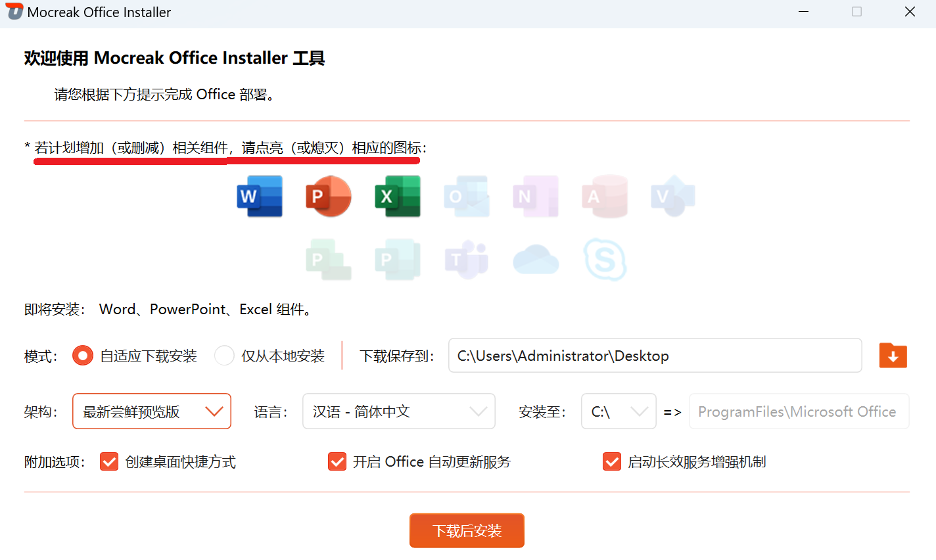Toggle the Word component icon
The height and width of the screenshot is (560, 936).
[x=260, y=196]
